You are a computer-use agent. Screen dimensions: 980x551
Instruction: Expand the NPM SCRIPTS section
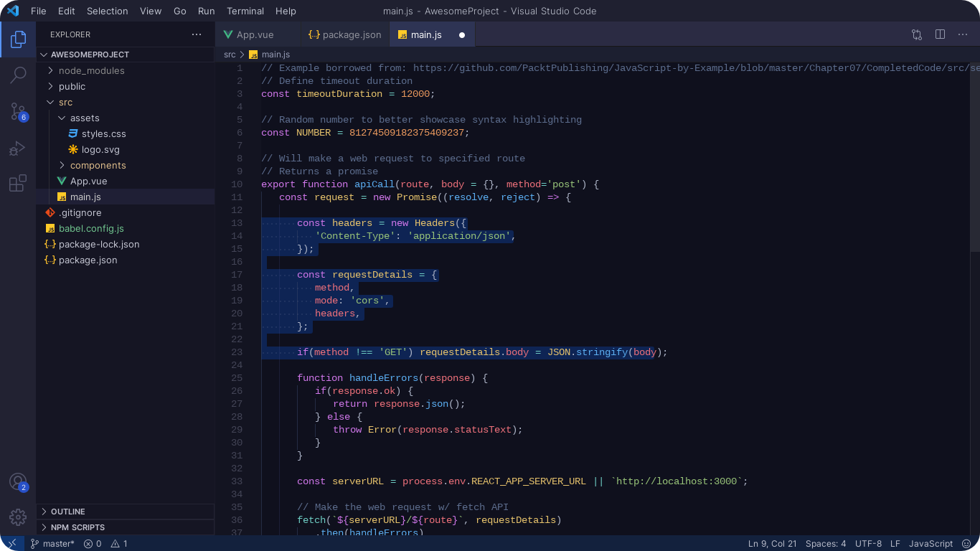126,527
